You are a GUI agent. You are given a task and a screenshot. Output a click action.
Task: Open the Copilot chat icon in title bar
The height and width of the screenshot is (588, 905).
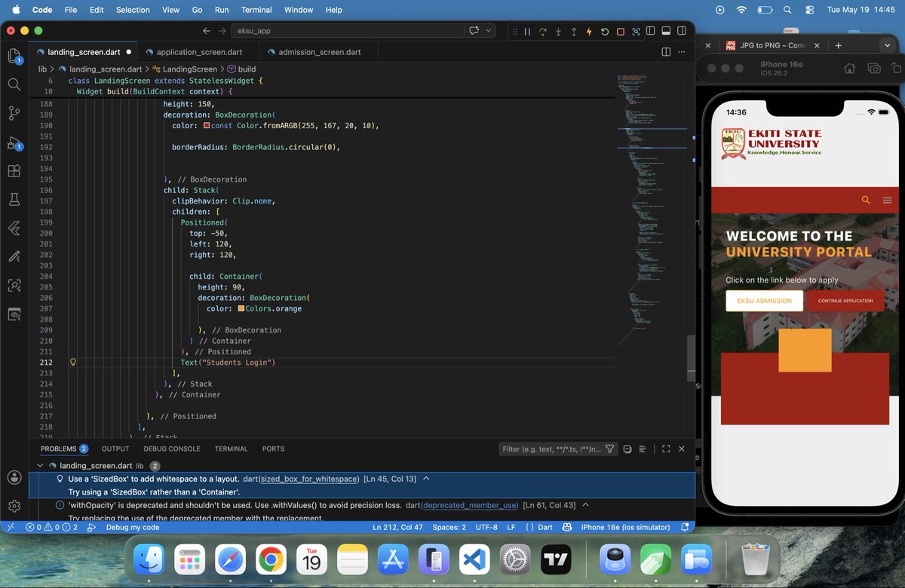(474, 31)
